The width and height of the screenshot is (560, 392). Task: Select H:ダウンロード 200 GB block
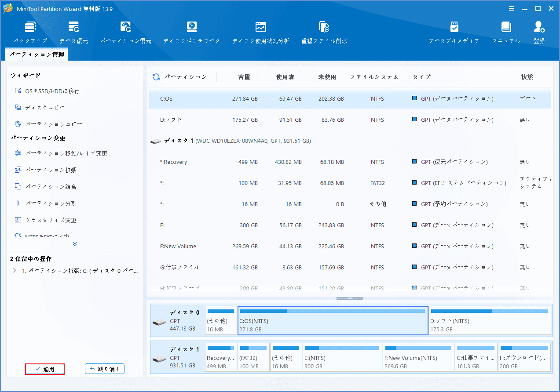524,358
